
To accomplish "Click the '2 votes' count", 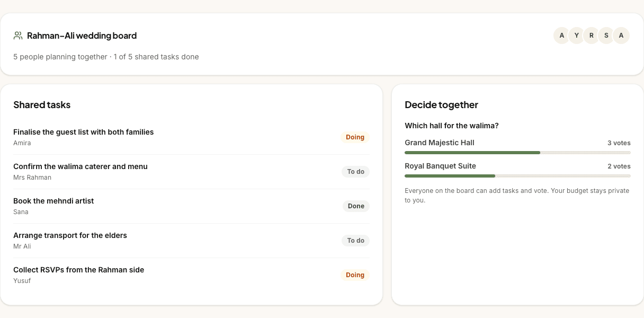I will 619,166.
